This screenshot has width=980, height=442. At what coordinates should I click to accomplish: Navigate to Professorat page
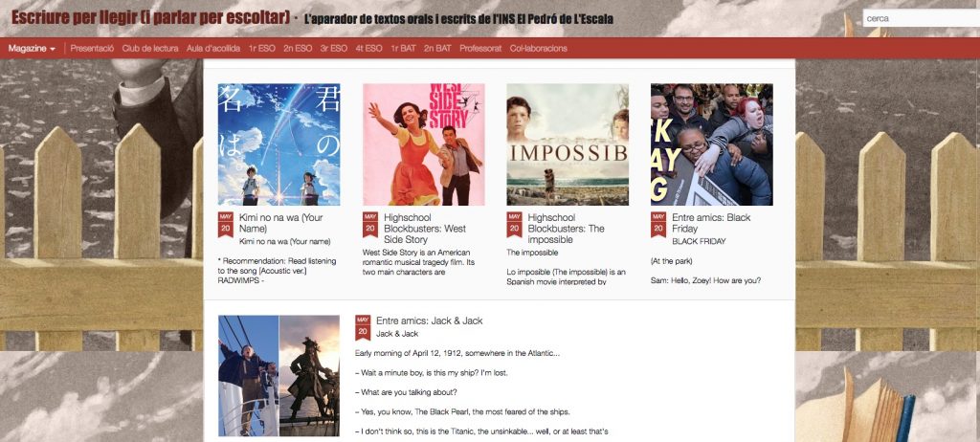point(480,48)
